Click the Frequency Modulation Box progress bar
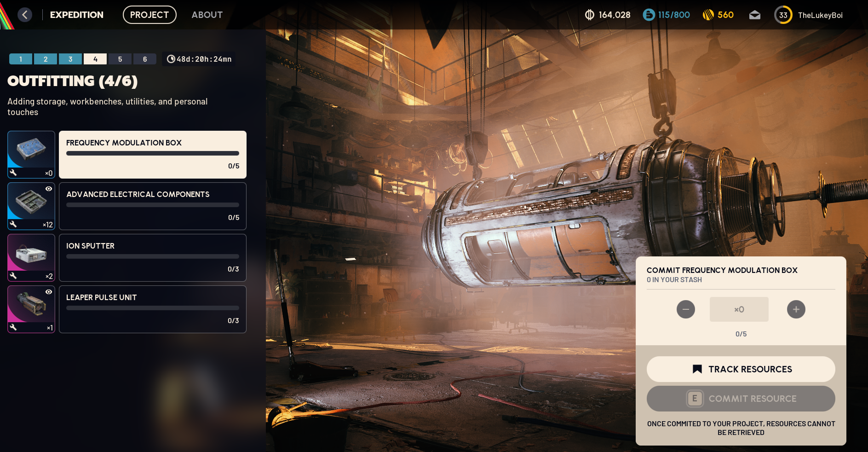The height and width of the screenshot is (452, 868). coord(153,153)
